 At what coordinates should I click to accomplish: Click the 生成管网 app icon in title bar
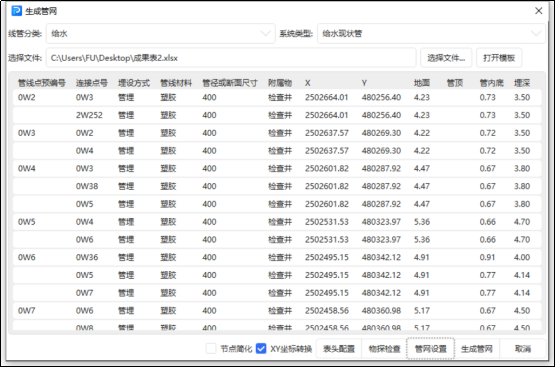[x=16, y=11]
